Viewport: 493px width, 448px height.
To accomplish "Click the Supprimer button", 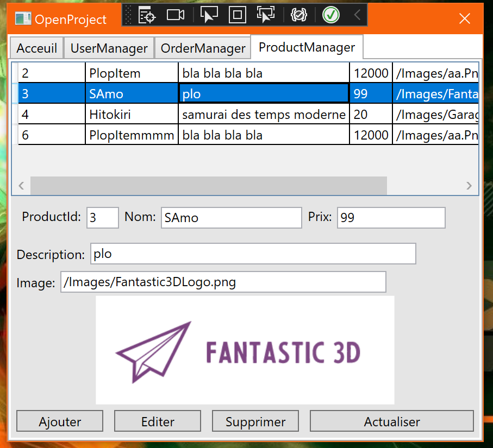I will coord(255,421).
